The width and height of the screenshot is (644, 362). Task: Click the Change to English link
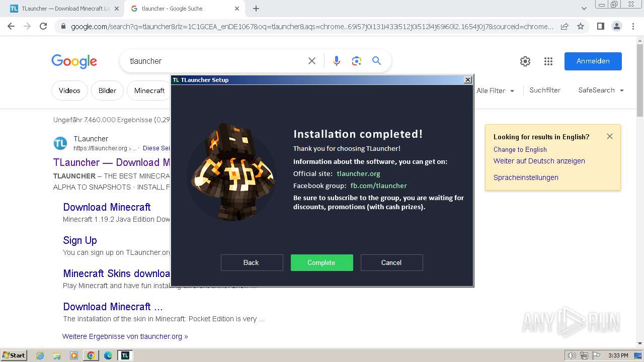coord(520,149)
